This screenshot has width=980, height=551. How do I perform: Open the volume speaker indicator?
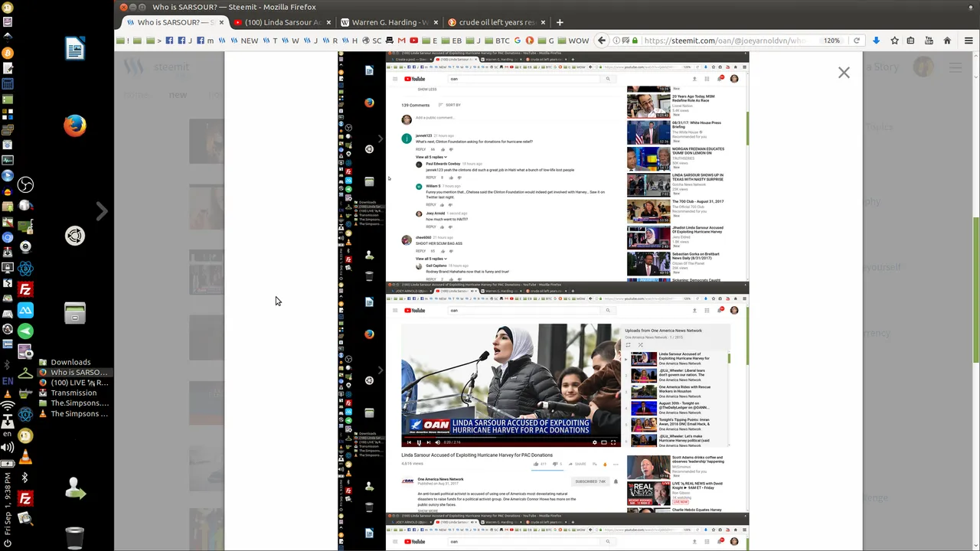8,447
